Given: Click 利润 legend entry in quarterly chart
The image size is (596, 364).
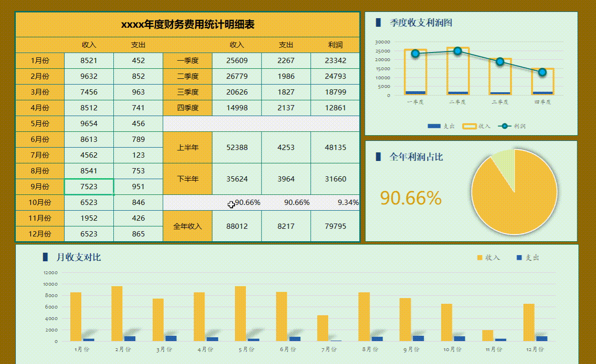Looking at the screenshot, I should click(x=512, y=126).
